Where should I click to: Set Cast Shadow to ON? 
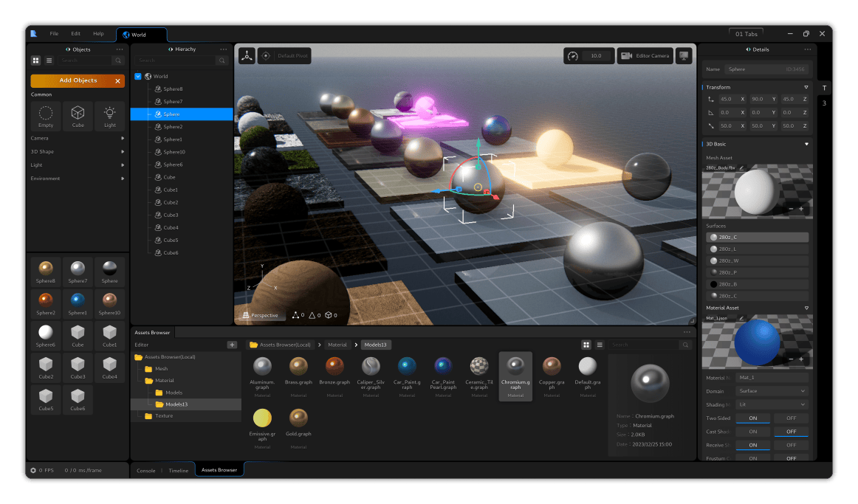point(752,432)
